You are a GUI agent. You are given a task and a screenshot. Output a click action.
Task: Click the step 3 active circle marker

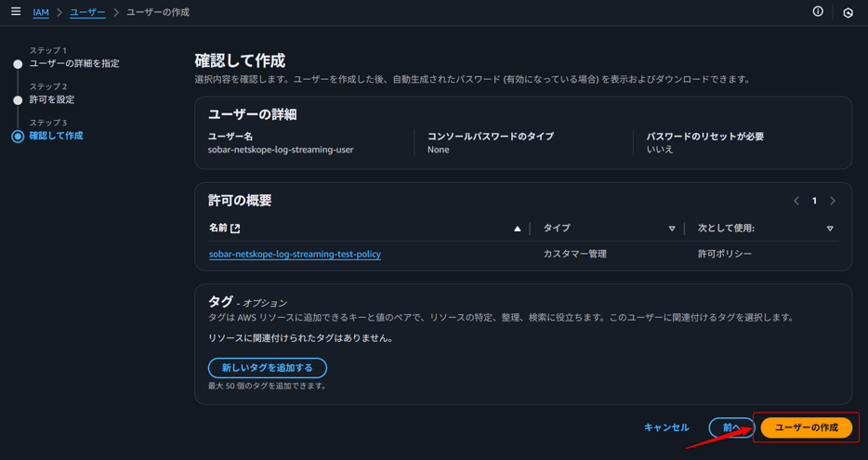18,137
